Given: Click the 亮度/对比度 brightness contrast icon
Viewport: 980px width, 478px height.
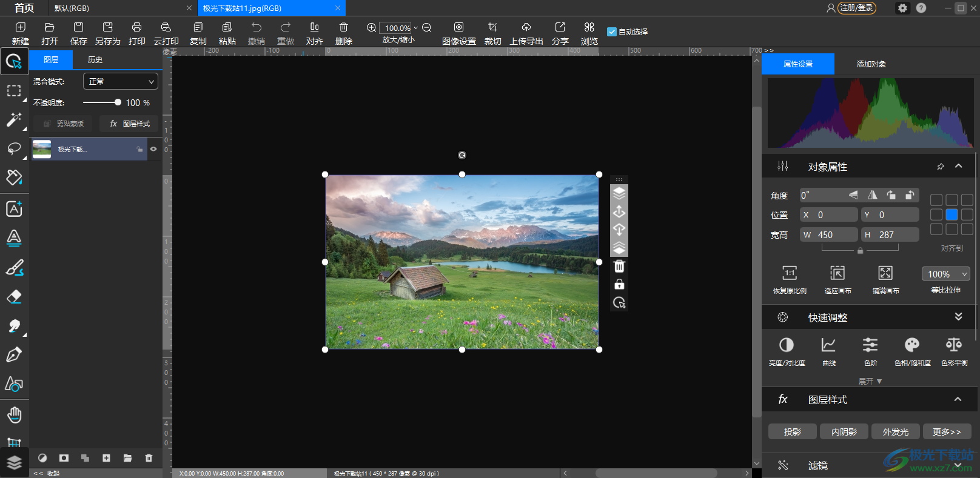Looking at the screenshot, I should point(787,345).
